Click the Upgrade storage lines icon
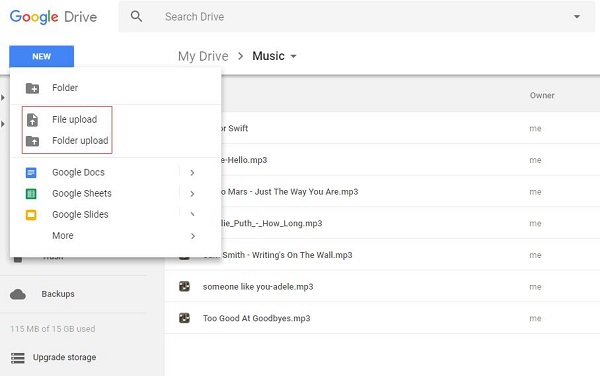Viewport: 600px width, 376px height. coord(18,358)
